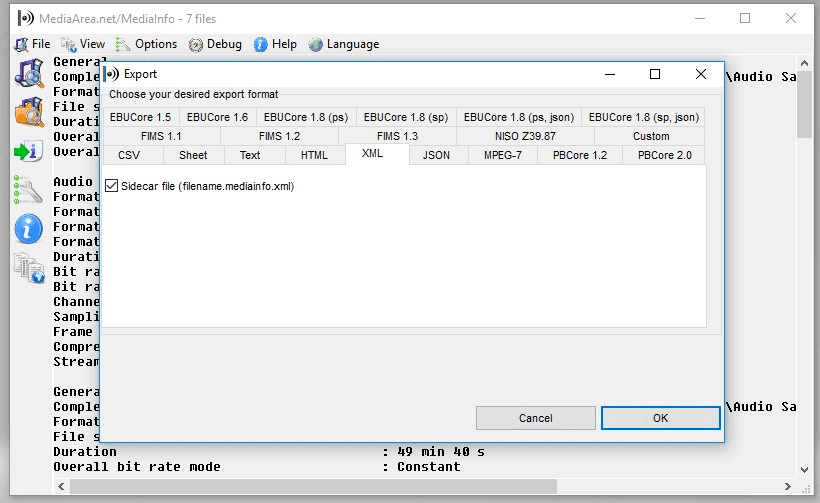The image size is (820, 503).
Task: Switch to FIMS 1.2 format tab
Action: pyautogui.click(x=279, y=136)
